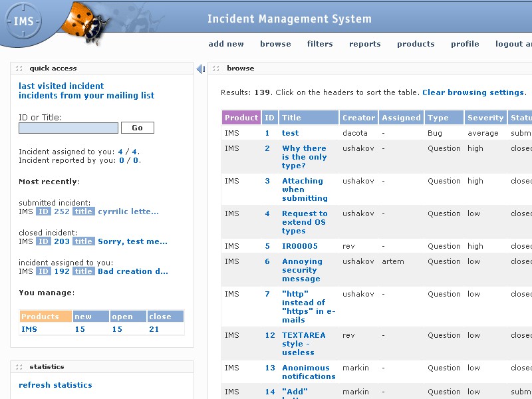The image size is (532, 399).
Task: Click the browse panel grip icon
Action: click(x=215, y=68)
